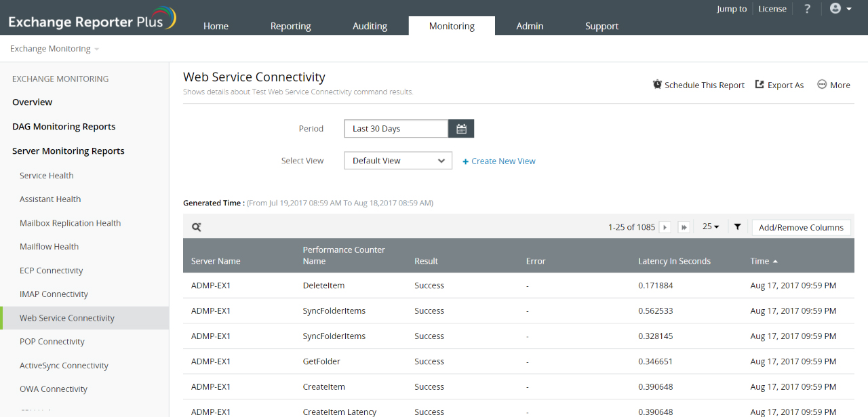
Task: Open the table search magnifier icon
Action: coord(196,227)
